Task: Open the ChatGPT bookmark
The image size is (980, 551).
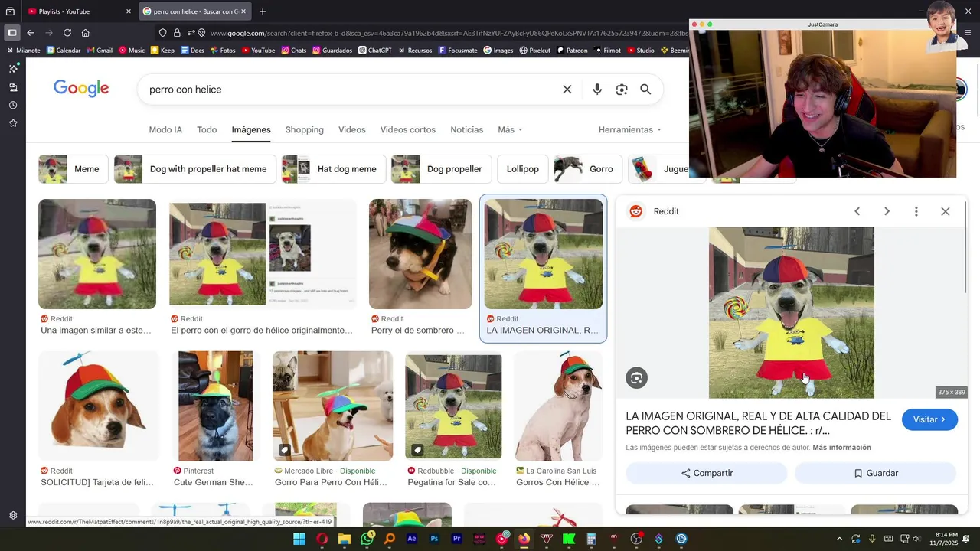Action: tap(374, 51)
